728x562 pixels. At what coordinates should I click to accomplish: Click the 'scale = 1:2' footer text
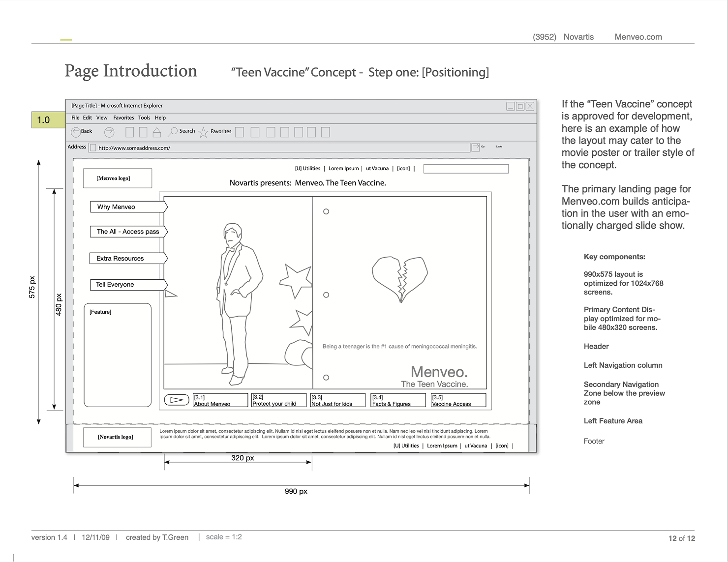[224, 537]
